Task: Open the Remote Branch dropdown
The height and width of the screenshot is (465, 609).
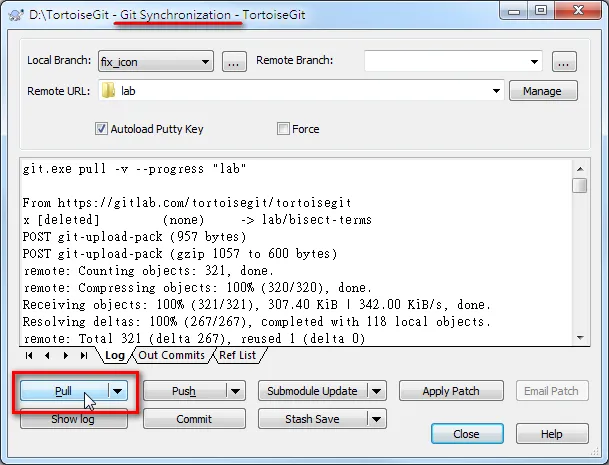Action: point(534,61)
